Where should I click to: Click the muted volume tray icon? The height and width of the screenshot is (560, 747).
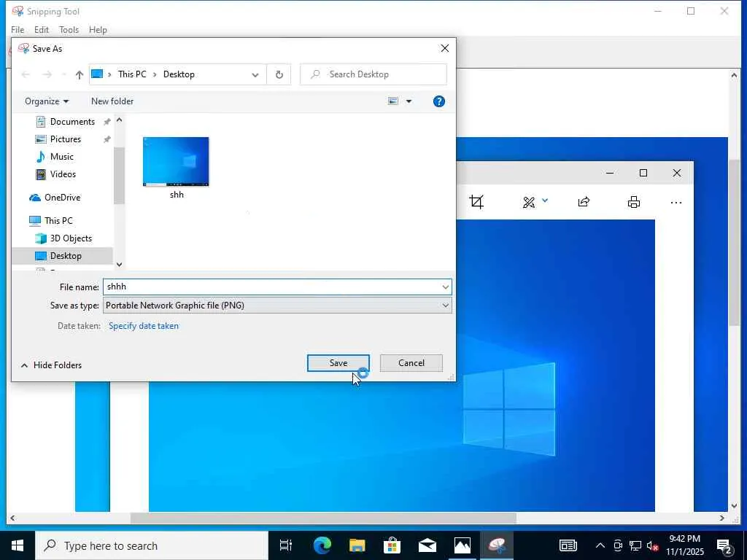tap(653, 545)
